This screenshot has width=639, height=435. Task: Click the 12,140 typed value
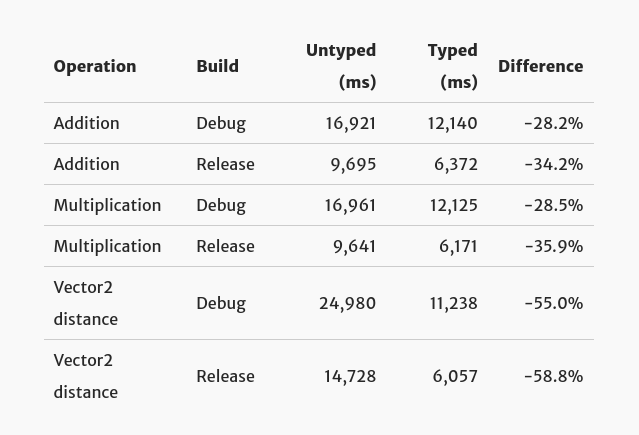[x=453, y=123]
